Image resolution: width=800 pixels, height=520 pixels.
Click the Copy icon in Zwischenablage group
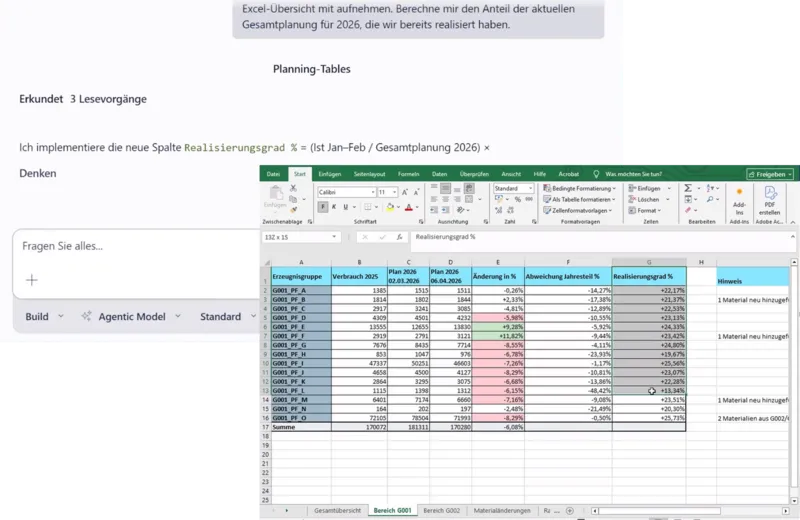coord(293,200)
